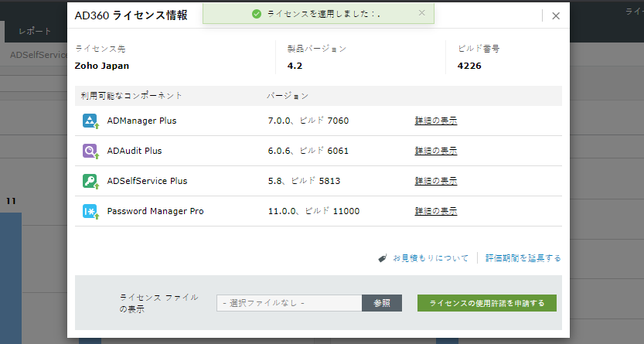
Task: Click the ADManager Plus product icon
Action: 90,121
